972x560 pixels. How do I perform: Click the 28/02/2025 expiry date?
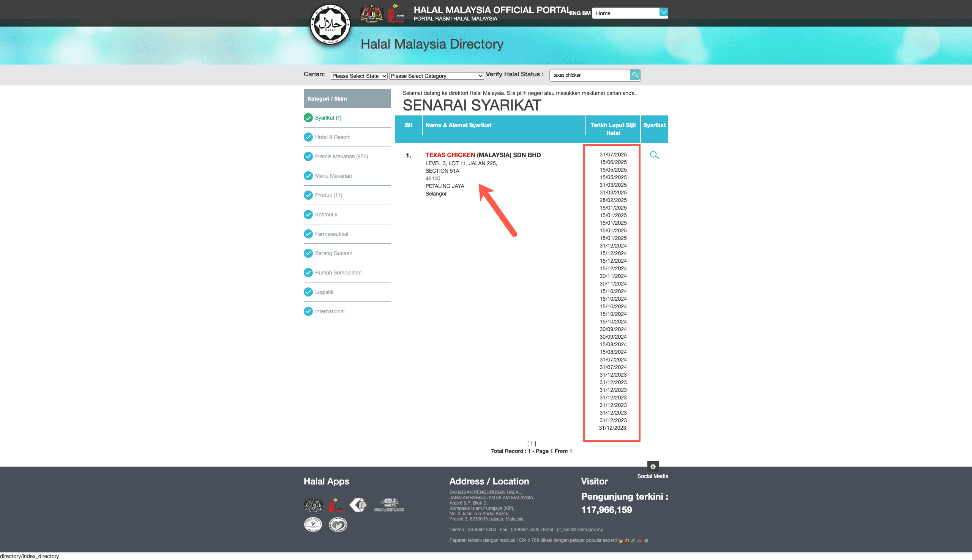tap(613, 200)
